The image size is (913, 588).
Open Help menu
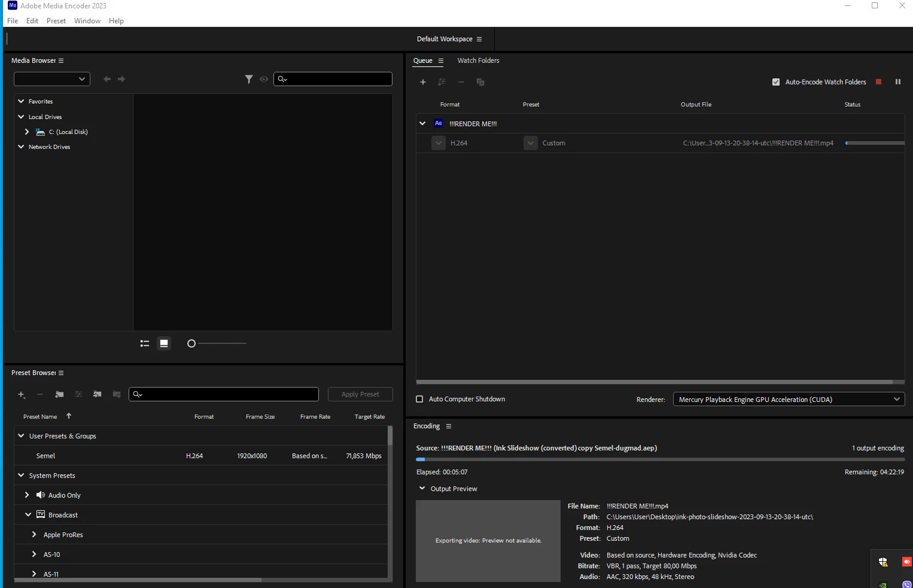pos(116,21)
